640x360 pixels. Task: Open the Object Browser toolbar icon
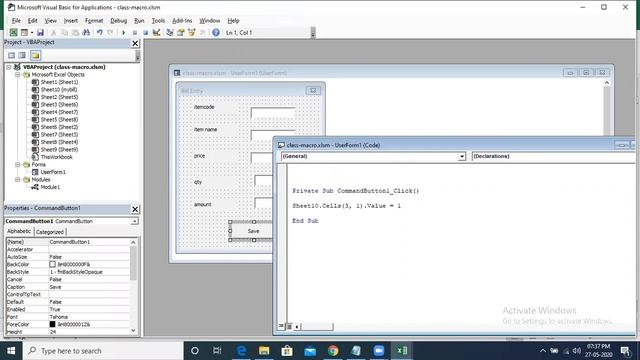pos(191,32)
